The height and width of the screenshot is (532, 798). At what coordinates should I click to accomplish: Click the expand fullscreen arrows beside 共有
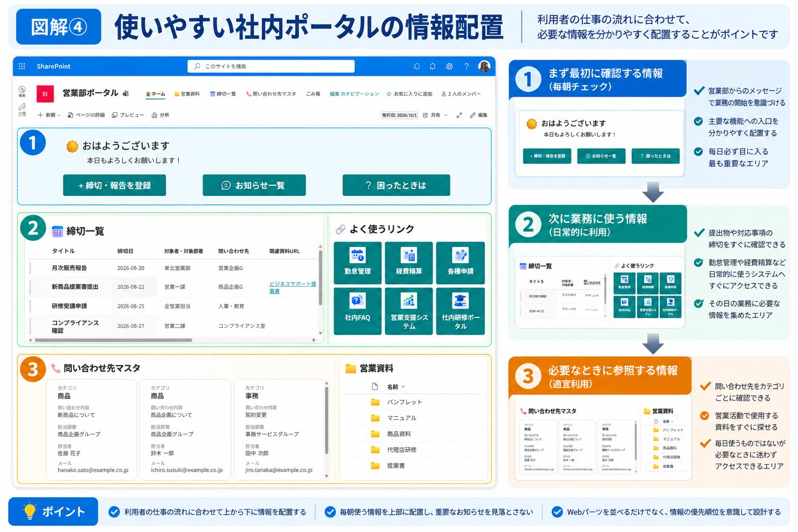459,115
